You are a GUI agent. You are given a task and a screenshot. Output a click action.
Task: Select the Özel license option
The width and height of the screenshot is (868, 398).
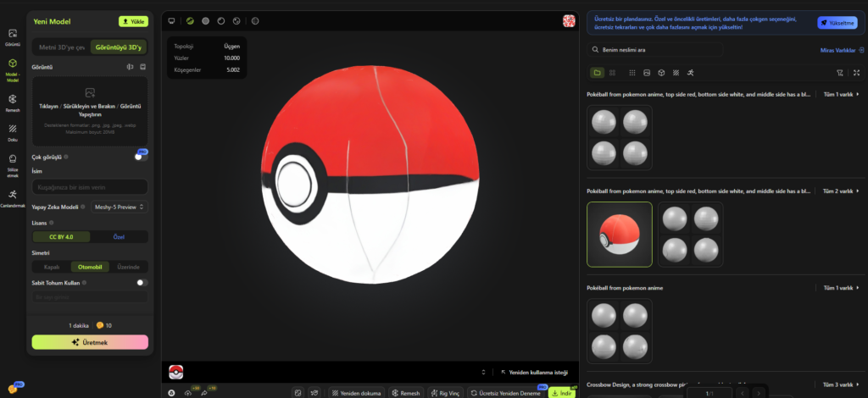119,236
